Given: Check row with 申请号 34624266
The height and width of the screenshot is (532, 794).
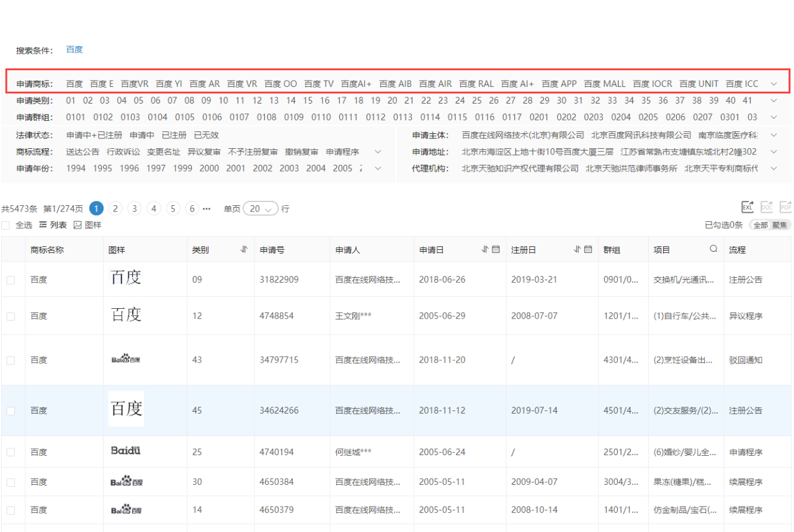Looking at the screenshot, I should click(x=11, y=410).
